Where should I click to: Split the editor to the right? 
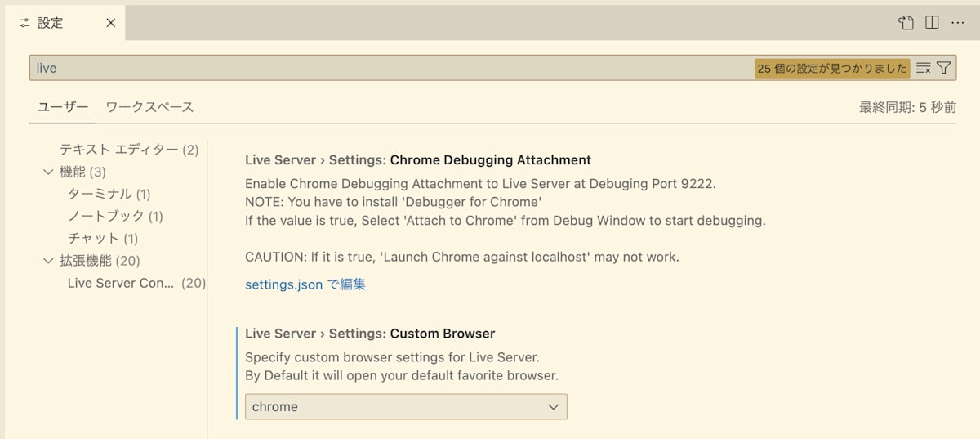[932, 23]
